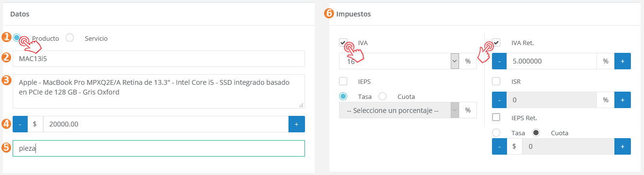The height and width of the screenshot is (175, 644).
Task: Click the pieza unit input field
Action: pos(159,148)
